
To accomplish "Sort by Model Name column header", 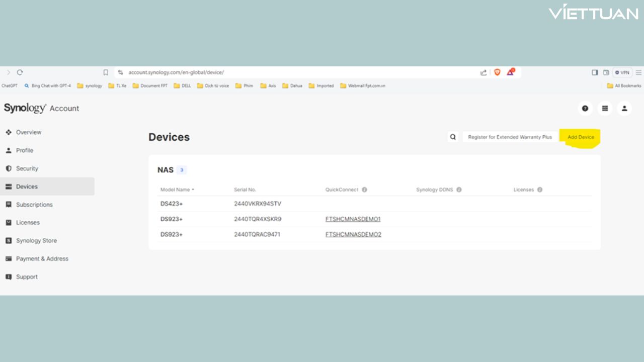I will click(177, 190).
